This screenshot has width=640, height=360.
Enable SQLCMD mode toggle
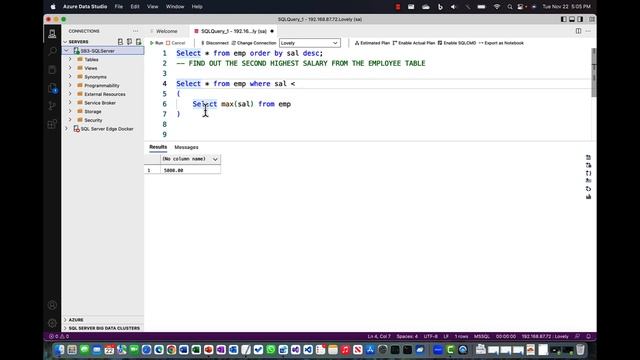pos(457,43)
